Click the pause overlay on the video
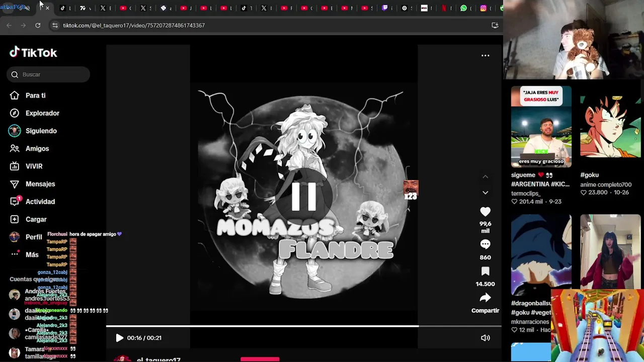Viewport: 644px width, 362px height. [x=304, y=196]
